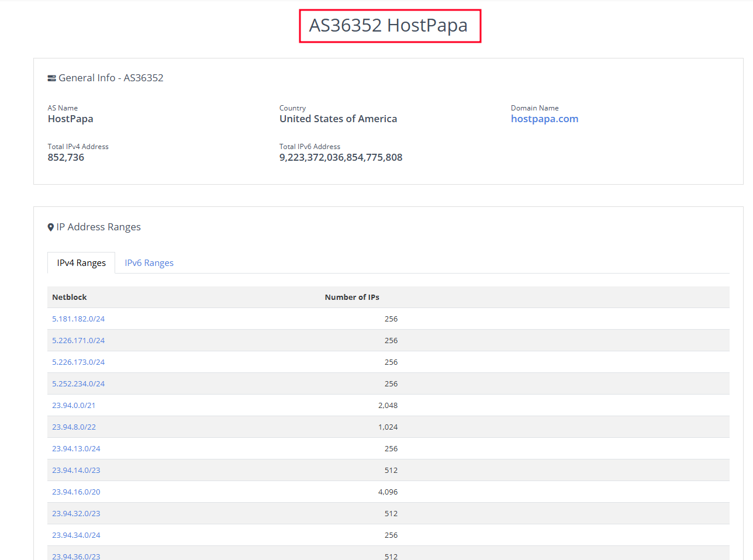Click the Total IPv4 Address value 852,736
The height and width of the screenshot is (560, 753).
point(66,157)
